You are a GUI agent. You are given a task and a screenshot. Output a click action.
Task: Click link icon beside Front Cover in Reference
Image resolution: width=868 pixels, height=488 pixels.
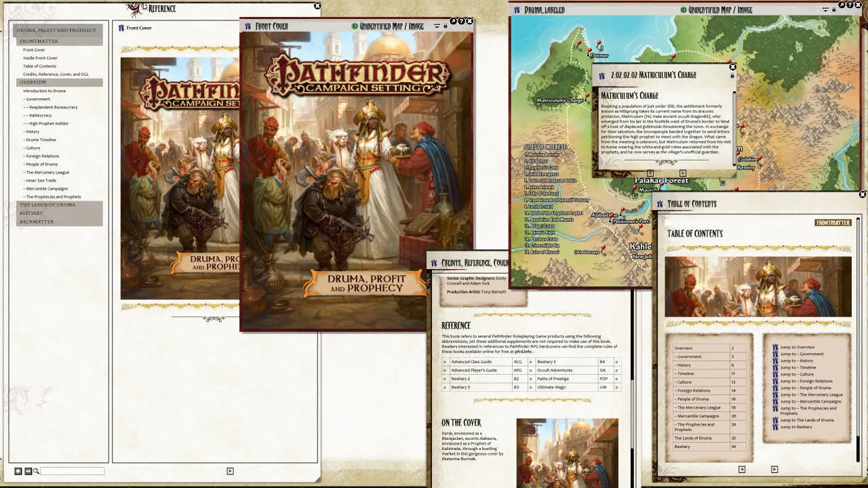pos(121,28)
